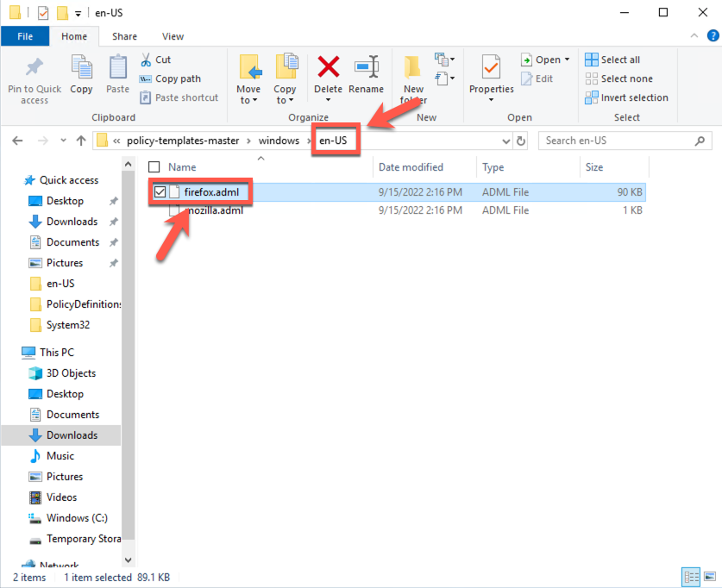Click the search magnifier icon
The height and width of the screenshot is (588, 722).
tap(700, 141)
